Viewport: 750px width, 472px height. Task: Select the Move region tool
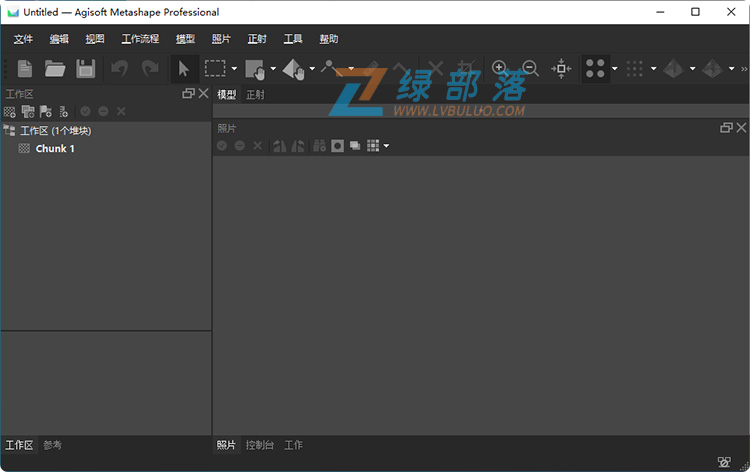[x=255, y=69]
